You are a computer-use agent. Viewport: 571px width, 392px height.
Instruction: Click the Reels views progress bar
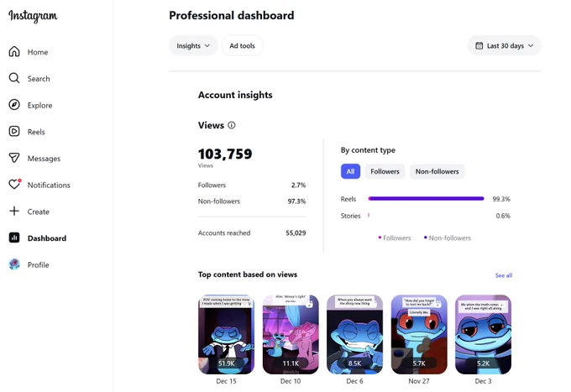[426, 199]
